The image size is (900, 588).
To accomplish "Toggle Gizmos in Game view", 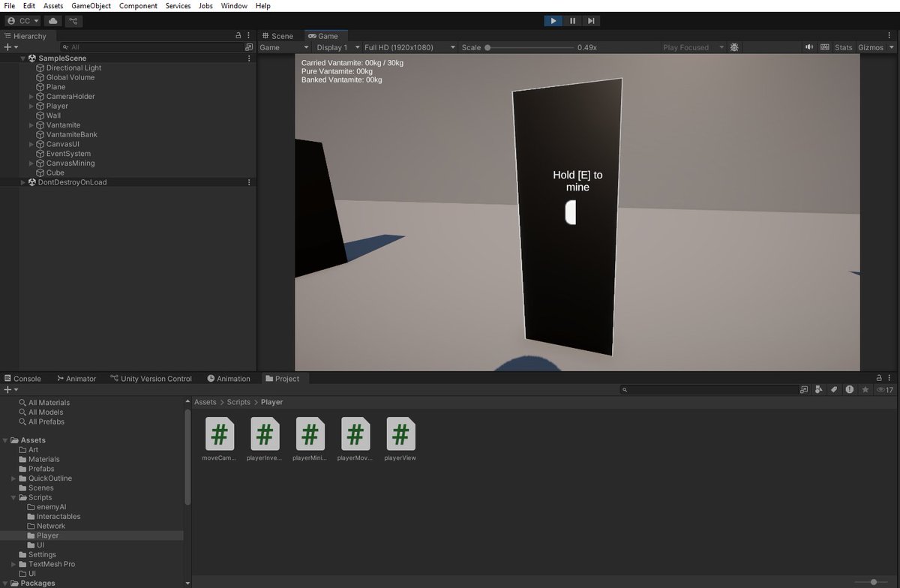I will pyautogui.click(x=871, y=47).
